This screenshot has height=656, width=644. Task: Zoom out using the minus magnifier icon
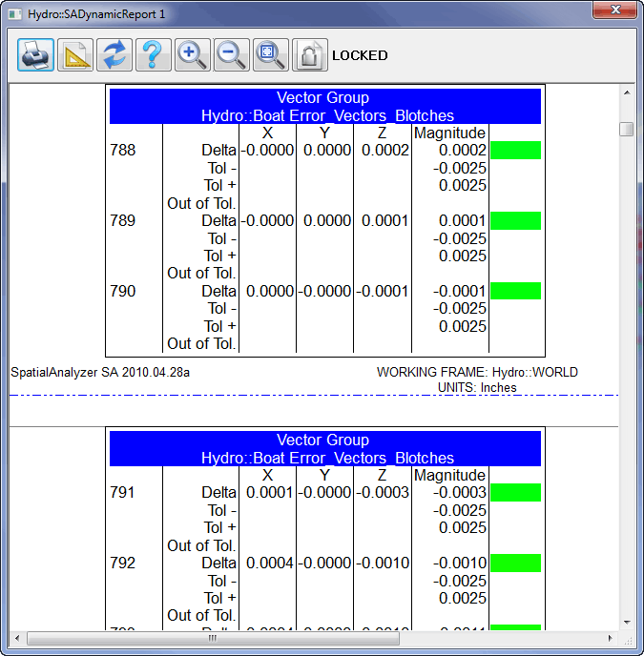pyautogui.click(x=232, y=54)
